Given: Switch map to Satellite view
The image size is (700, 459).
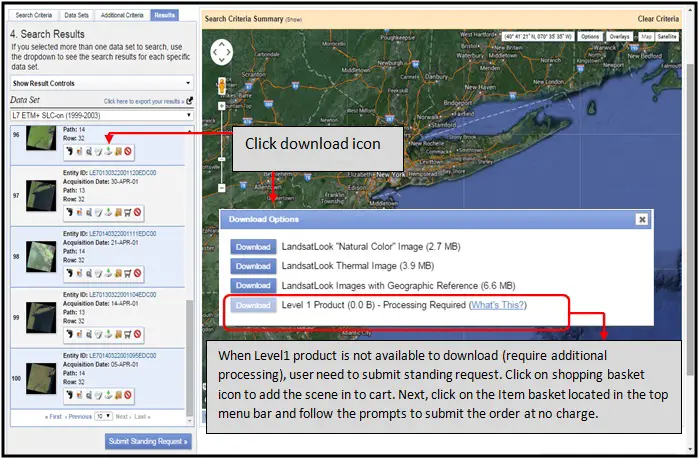Looking at the screenshot, I should point(667,37).
